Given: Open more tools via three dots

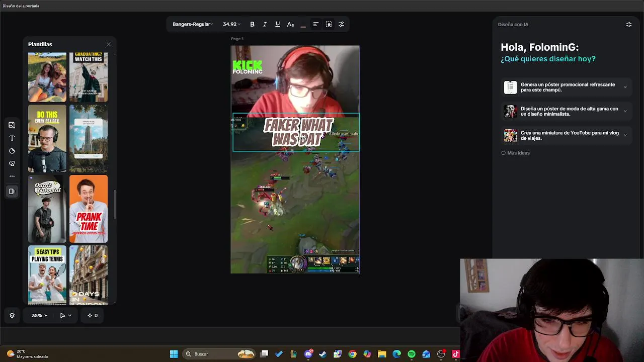Looking at the screenshot, I should pyautogui.click(x=12, y=176).
